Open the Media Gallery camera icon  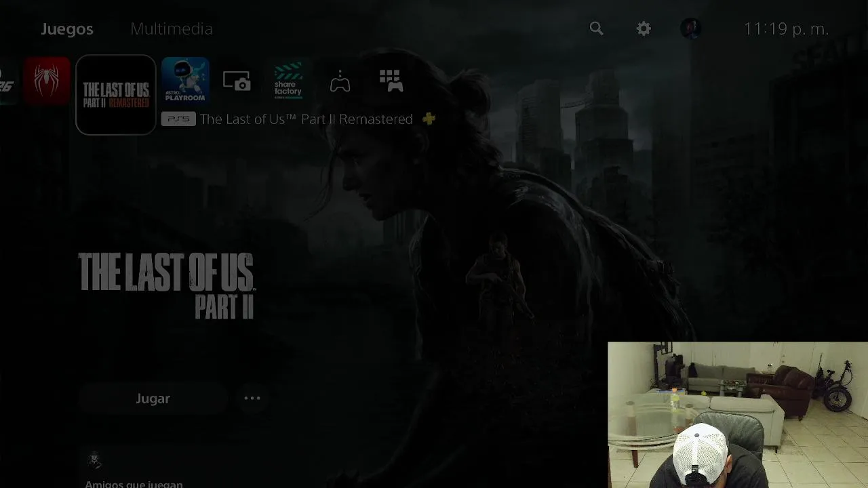click(x=237, y=82)
